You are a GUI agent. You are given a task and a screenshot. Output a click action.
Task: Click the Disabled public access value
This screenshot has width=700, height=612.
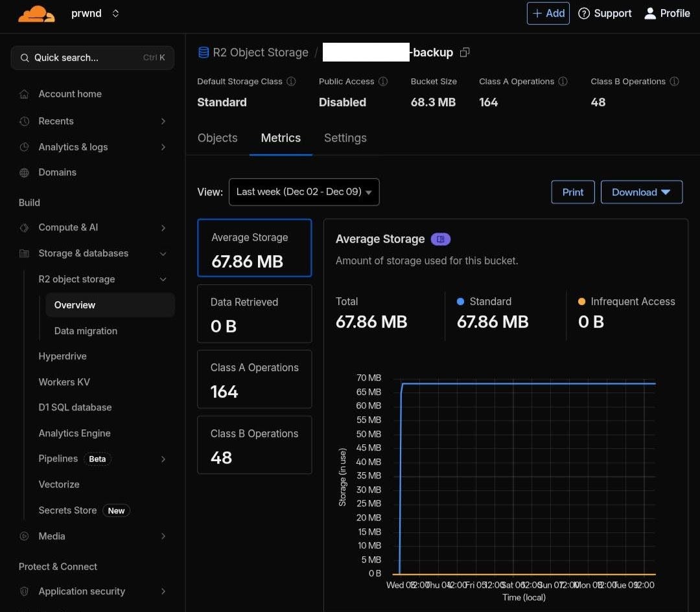(342, 102)
